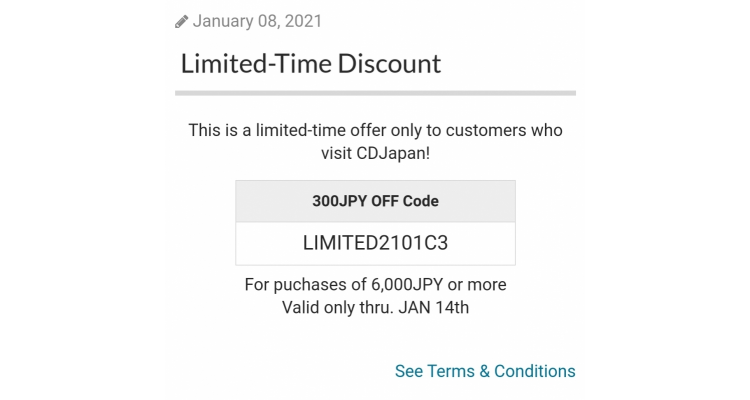Click the 300JPY amount in the table header
The image size is (750, 400).
[340, 201]
